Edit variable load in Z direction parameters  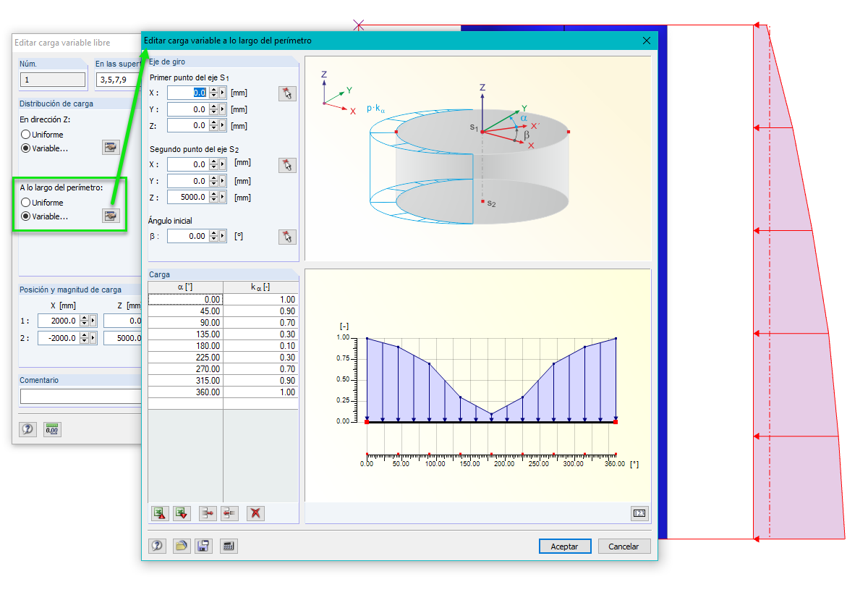pos(111,148)
